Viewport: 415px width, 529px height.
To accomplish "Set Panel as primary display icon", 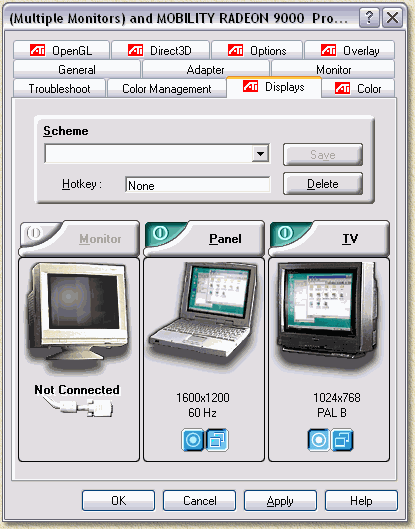I will 193,440.
